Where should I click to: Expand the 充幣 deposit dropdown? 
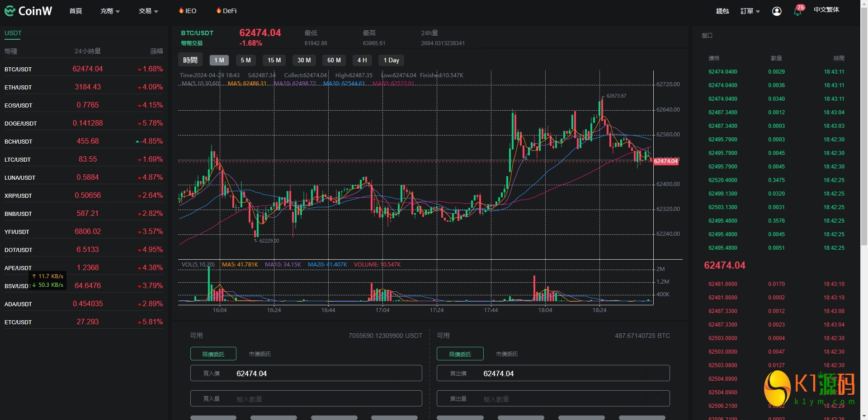pos(110,11)
